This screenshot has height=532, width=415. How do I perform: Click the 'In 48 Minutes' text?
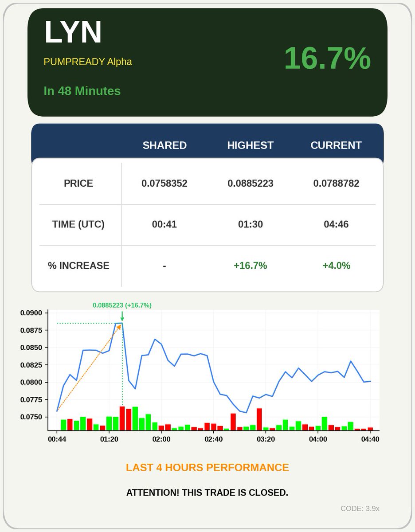point(82,91)
